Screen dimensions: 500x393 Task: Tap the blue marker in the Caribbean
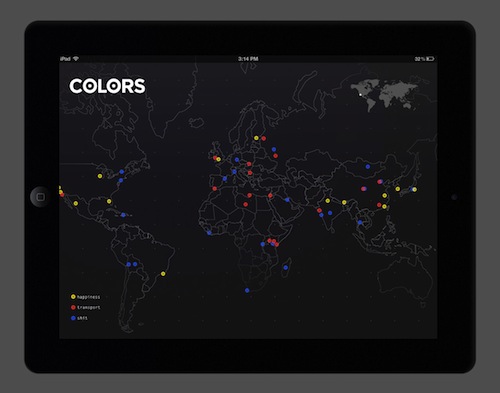tap(123, 215)
